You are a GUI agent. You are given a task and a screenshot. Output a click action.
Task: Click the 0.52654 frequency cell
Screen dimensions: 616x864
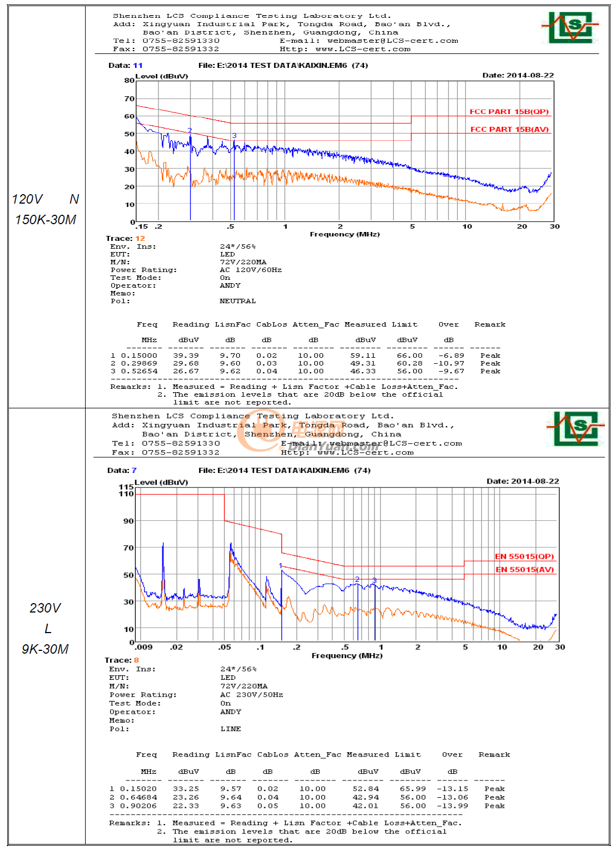tap(139, 372)
